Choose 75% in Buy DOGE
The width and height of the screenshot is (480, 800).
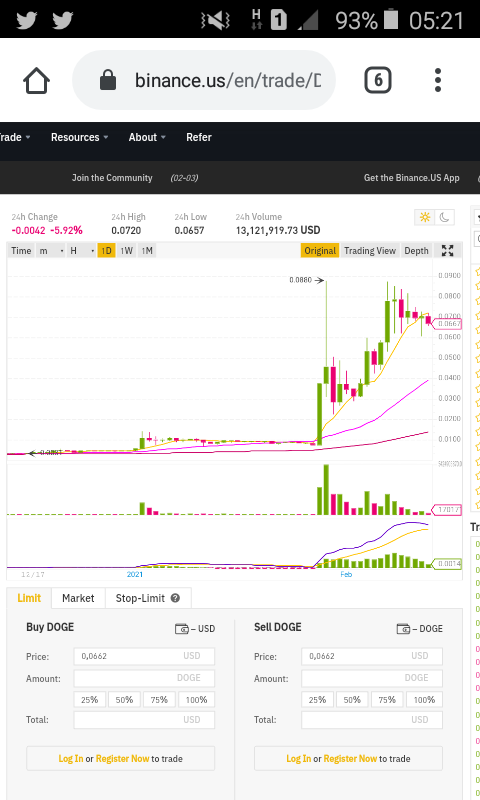[x=159, y=699]
